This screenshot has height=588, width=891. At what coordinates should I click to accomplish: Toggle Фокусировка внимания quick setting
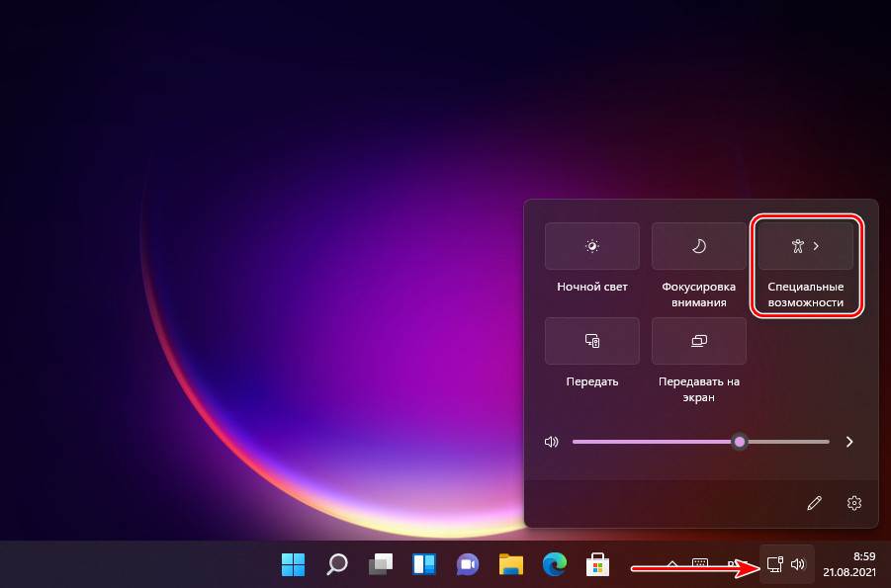click(x=699, y=246)
